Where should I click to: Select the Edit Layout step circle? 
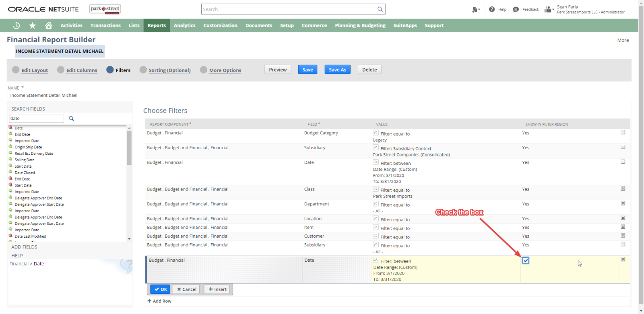[x=16, y=70]
